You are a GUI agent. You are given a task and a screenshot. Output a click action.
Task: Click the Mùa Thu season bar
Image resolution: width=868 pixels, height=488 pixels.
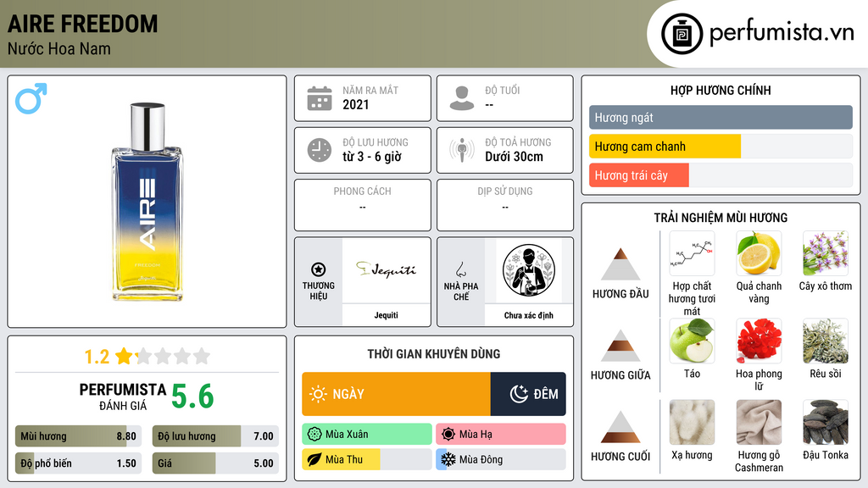click(367, 459)
